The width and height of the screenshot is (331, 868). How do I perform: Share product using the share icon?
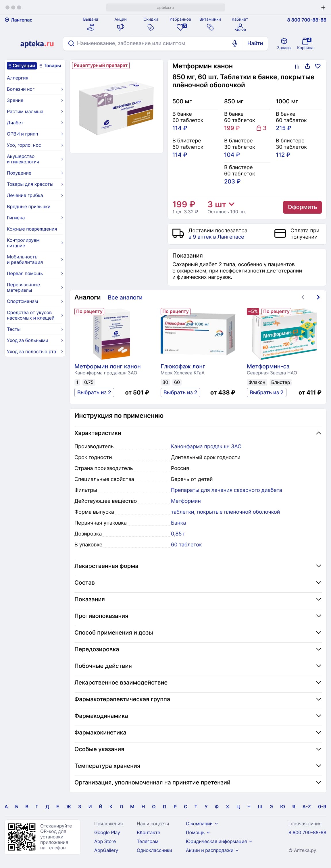click(x=307, y=66)
